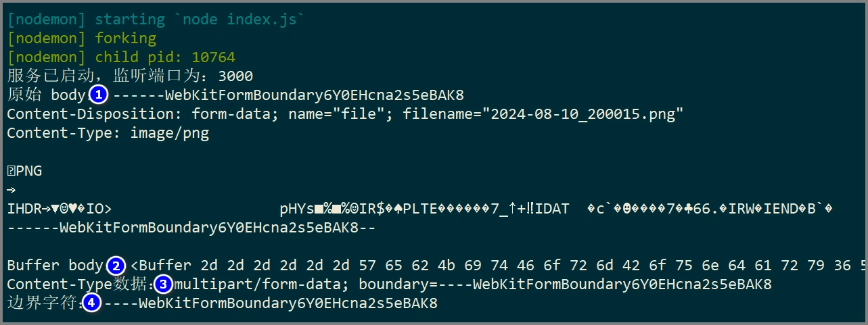
Task: Click the numbered marker 2 badge
Action: coord(116,266)
